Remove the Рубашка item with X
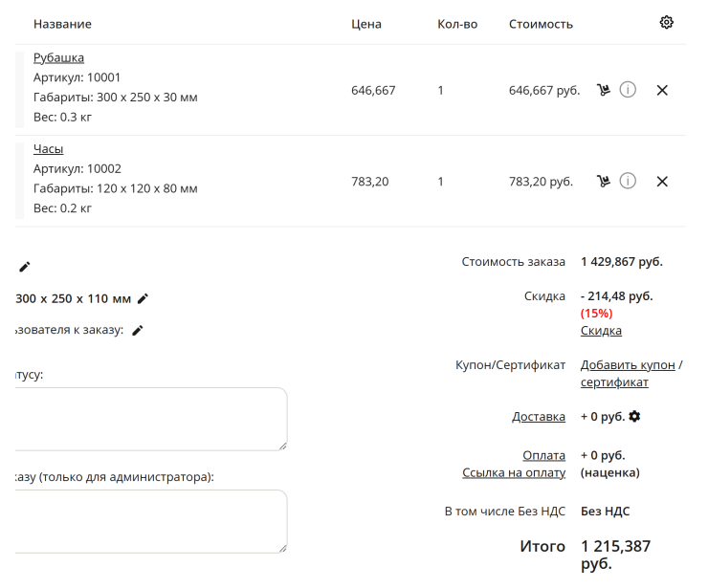 pyautogui.click(x=662, y=90)
